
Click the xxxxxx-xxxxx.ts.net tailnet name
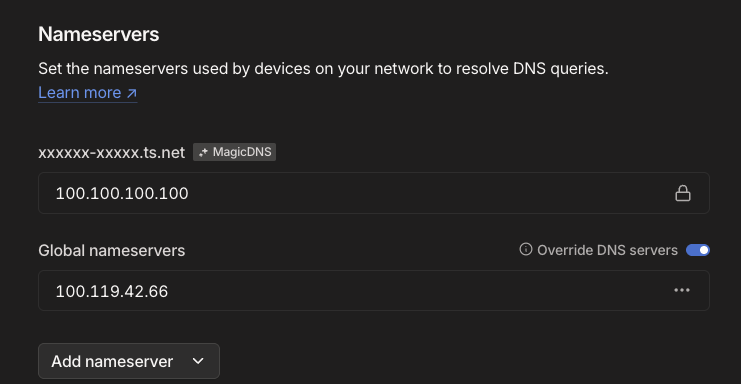point(112,153)
